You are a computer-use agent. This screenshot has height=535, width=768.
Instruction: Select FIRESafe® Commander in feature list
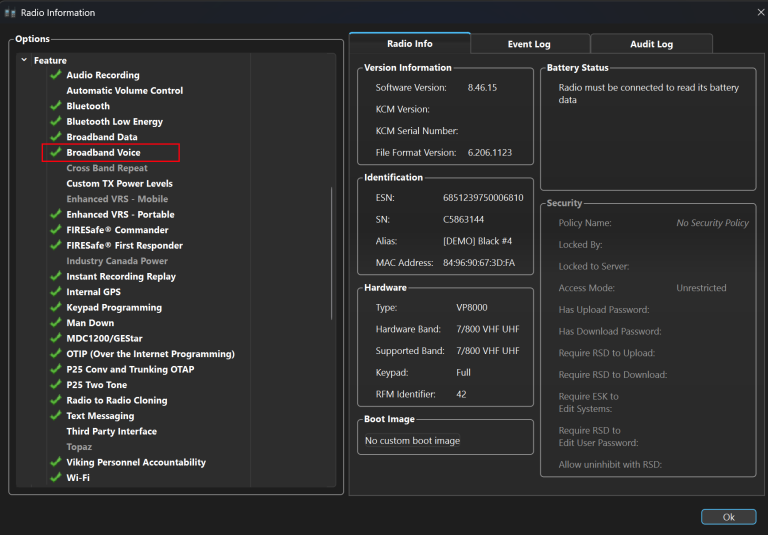[x=117, y=230]
